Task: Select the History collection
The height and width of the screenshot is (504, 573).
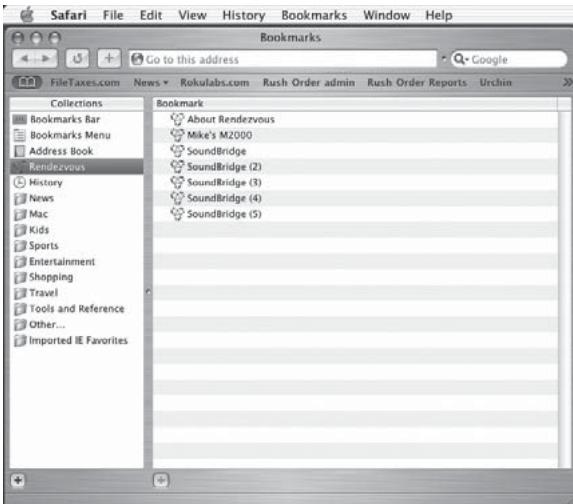Action: (x=77, y=182)
